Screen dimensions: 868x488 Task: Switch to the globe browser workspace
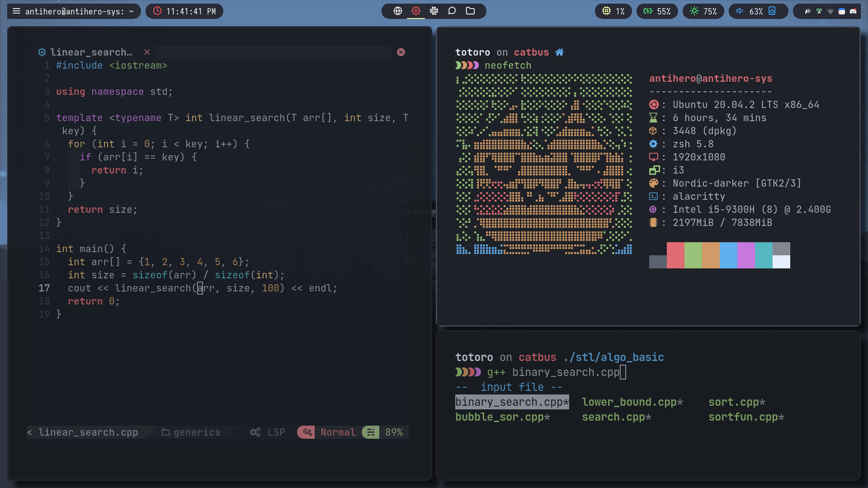point(398,11)
